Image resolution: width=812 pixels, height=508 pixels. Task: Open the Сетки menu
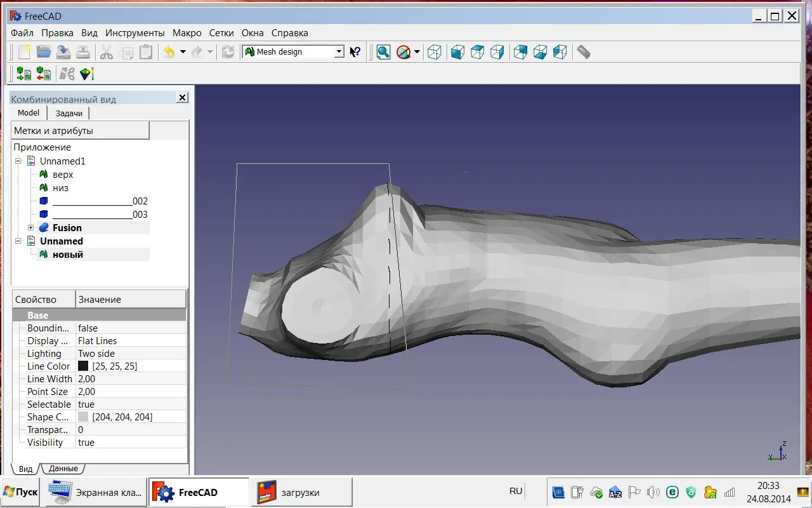click(x=221, y=33)
